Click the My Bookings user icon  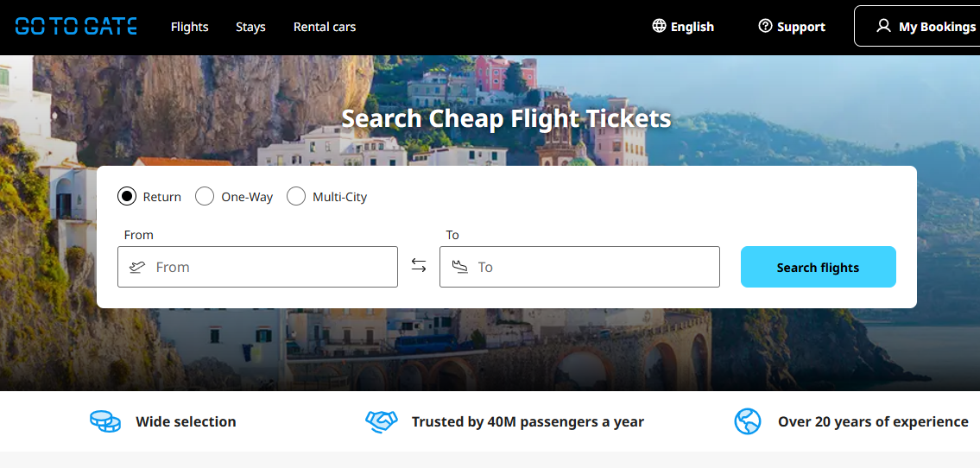click(x=883, y=26)
